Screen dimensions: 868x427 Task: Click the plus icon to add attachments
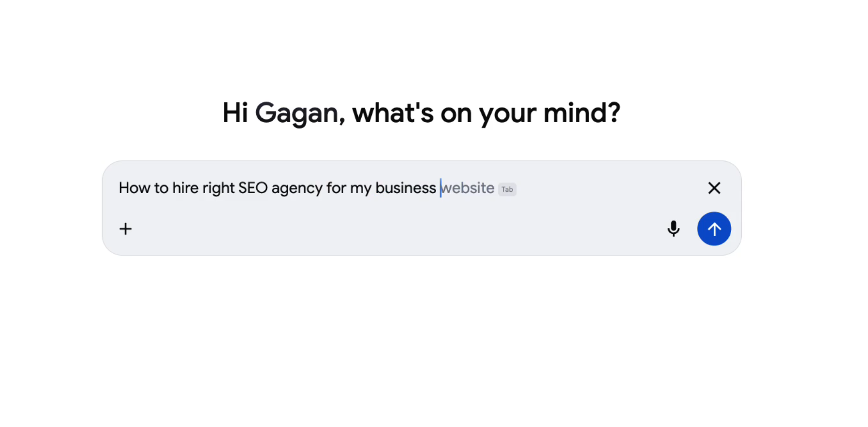(x=126, y=229)
